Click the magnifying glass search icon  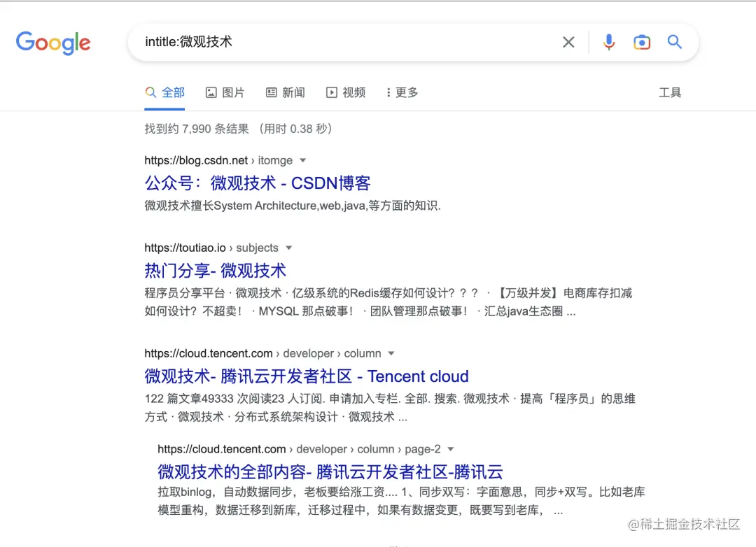tap(674, 42)
